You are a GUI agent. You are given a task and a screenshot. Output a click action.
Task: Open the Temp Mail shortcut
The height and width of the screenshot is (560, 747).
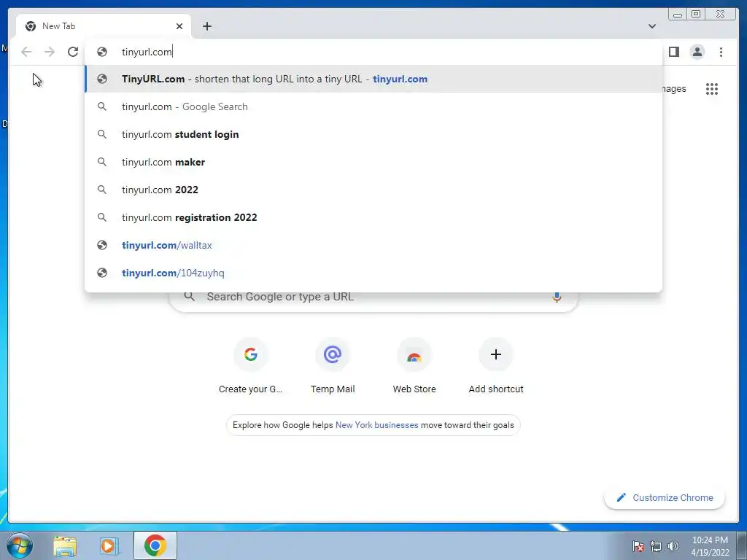click(x=333, y=366)
